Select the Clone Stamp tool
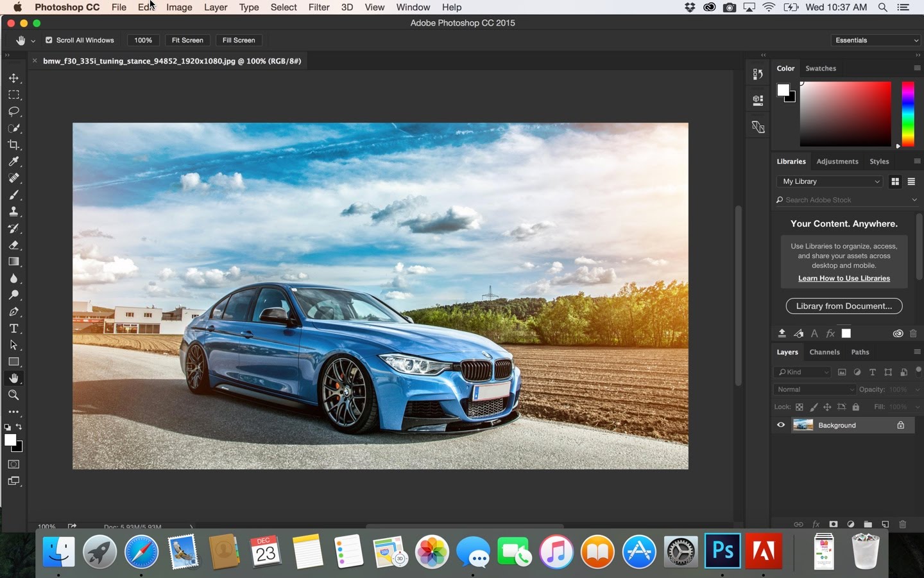 pos(13,211)
